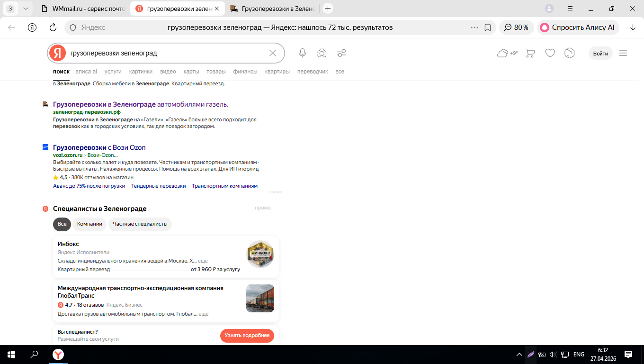Open Windows taskbar search

coord(34,354)
